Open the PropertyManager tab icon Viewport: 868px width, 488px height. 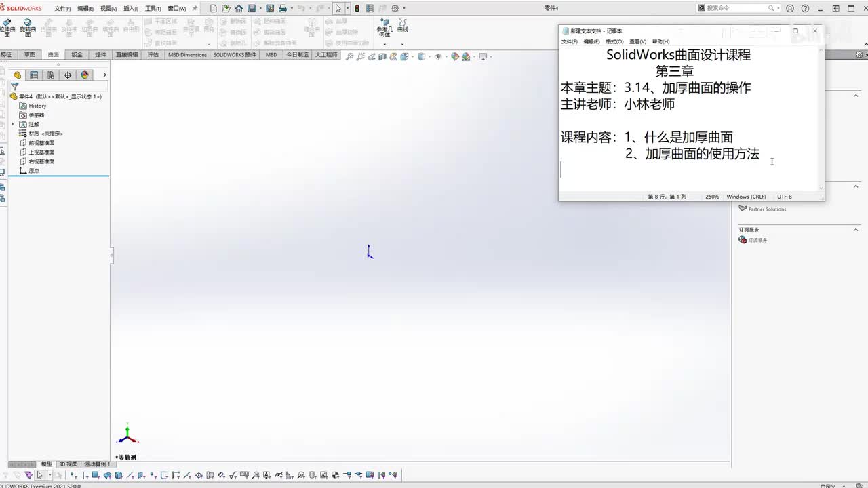pos(35,75)
